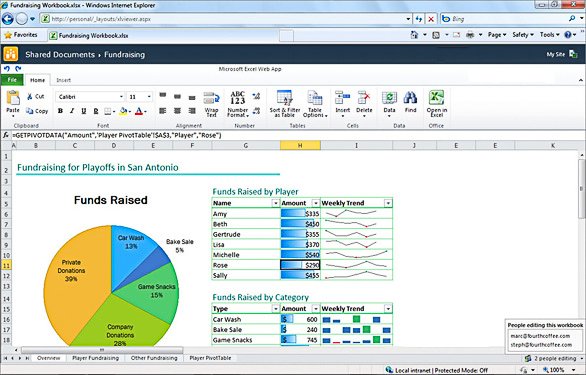
Task: Toggle Italic formatting
Action: pos(72,111)
